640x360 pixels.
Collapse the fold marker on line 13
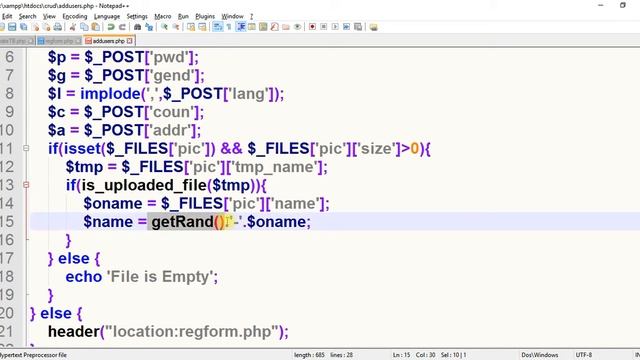point(26,185)
